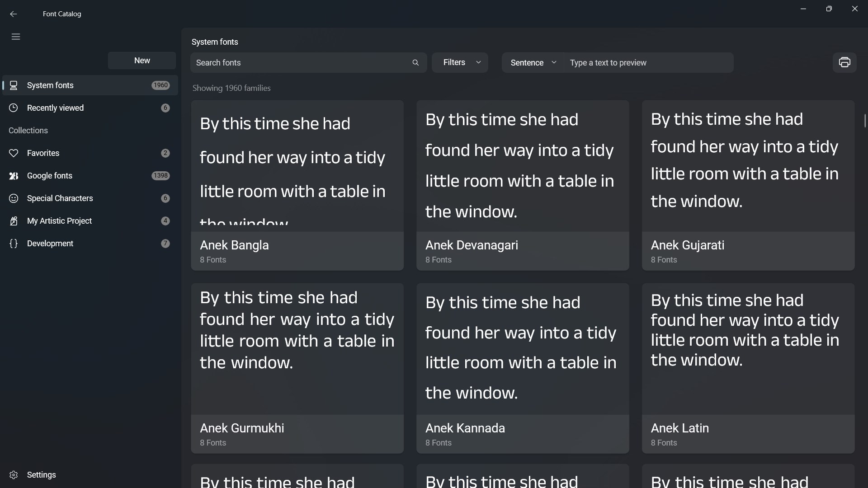The height and width of the screenshot is (488, 868).
Task: Click the My Artistic Project brush icon
Action: click(14, 221)
